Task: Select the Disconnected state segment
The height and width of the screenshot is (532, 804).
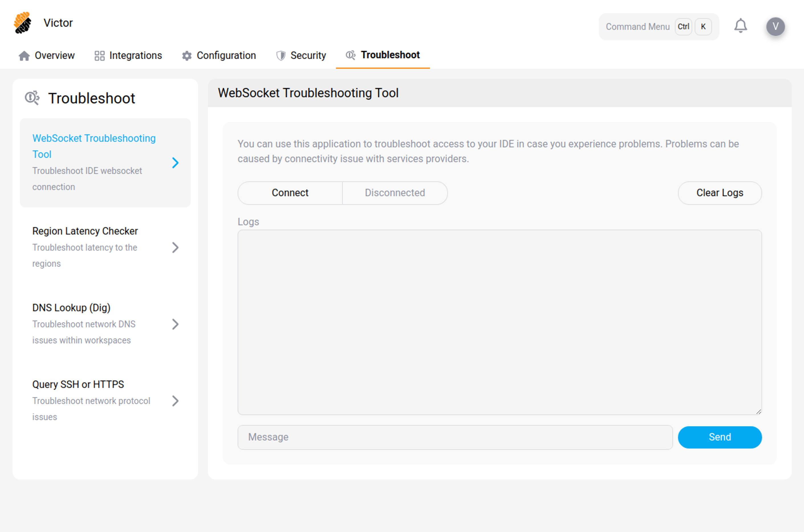Action: tap(395, 193)
